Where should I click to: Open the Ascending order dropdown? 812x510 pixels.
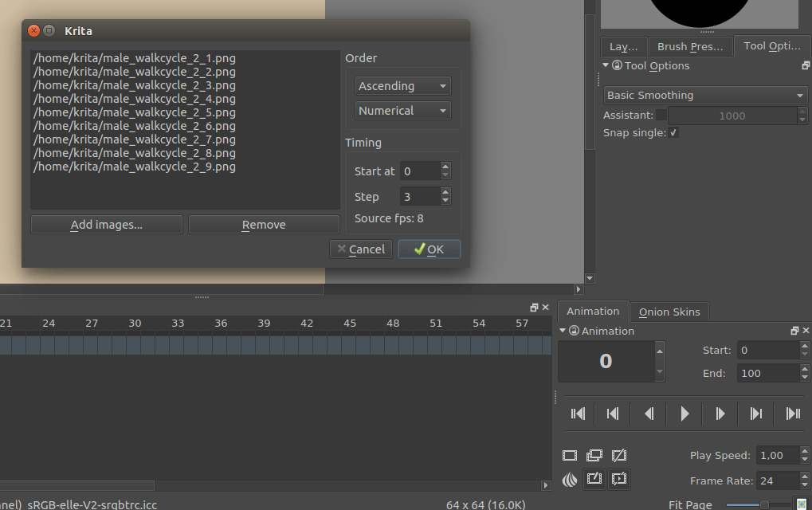(x=402, y=85)
